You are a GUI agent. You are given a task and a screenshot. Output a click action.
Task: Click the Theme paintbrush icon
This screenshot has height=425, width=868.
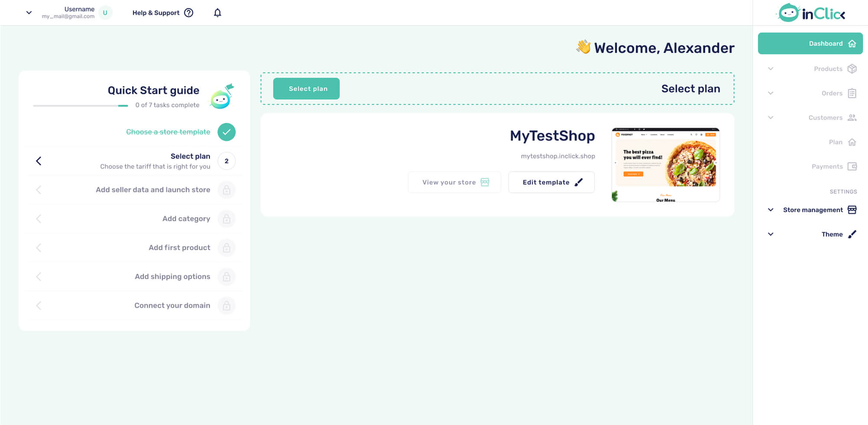[852, 234]
